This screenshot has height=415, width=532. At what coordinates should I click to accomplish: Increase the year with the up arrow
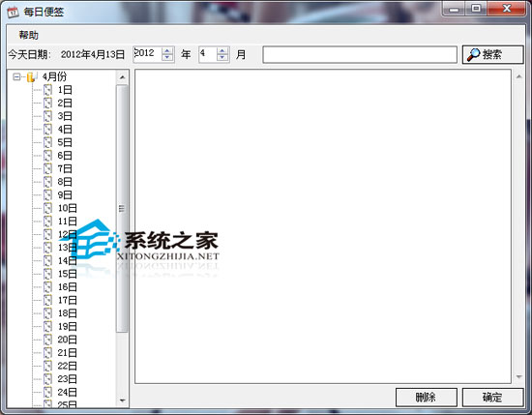[167, 51]
